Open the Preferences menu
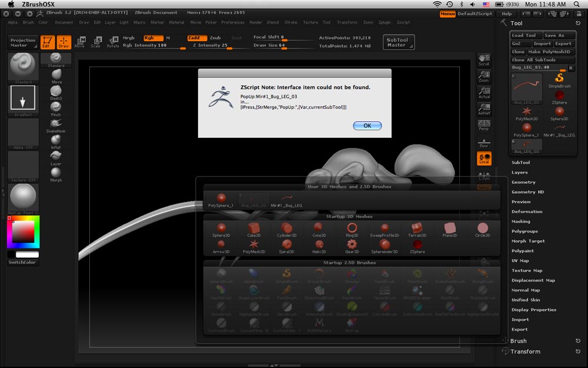The width and height of the screenshot is (588, 368). pos(232,22)
